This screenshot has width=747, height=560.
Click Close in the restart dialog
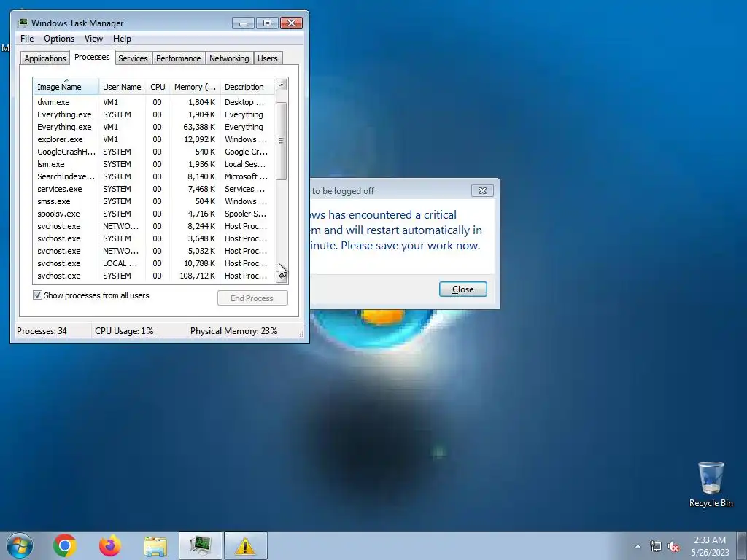[x=463, y=289]
